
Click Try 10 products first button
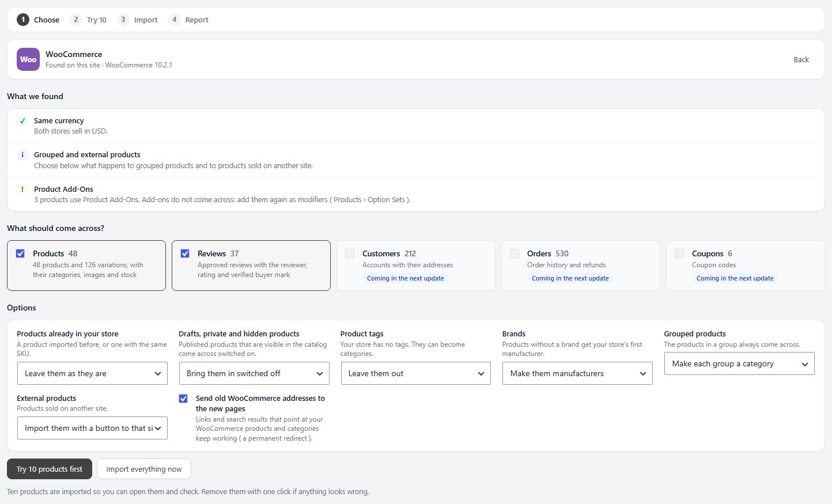(x=50, y=469)
